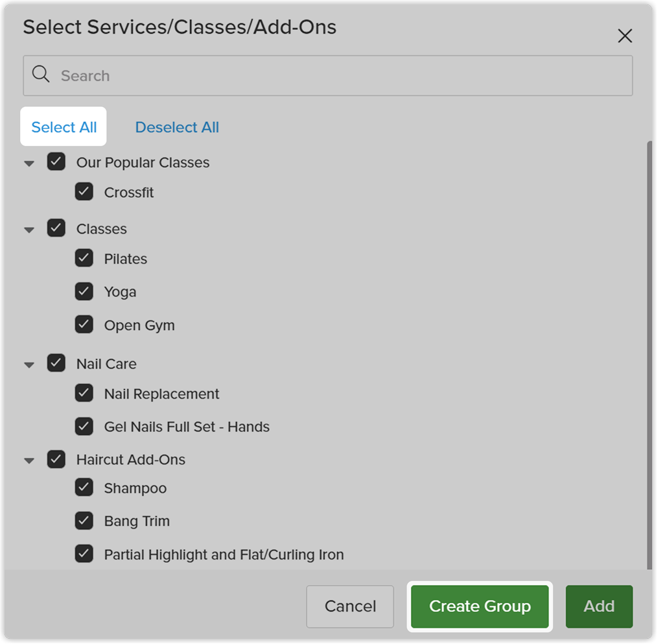658x644 pixels.
Task: Uncheck the Haircut Add-Ons group checkbox
Action: coord(56,459)
